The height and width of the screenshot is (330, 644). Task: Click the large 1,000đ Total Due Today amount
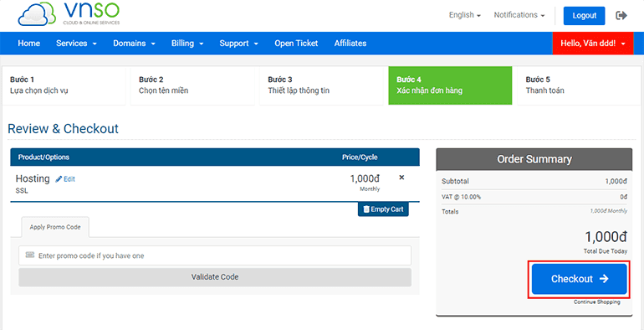click(x=606, y=237)
